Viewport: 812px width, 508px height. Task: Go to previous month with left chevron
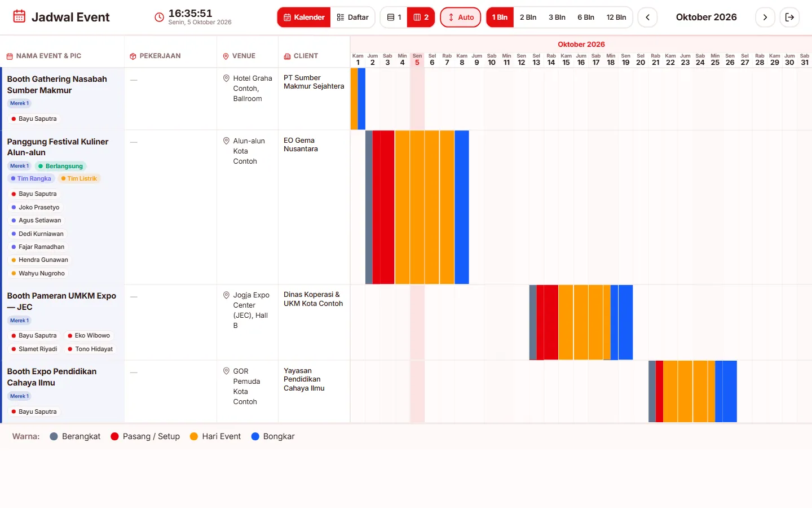(x=648, y=17)
